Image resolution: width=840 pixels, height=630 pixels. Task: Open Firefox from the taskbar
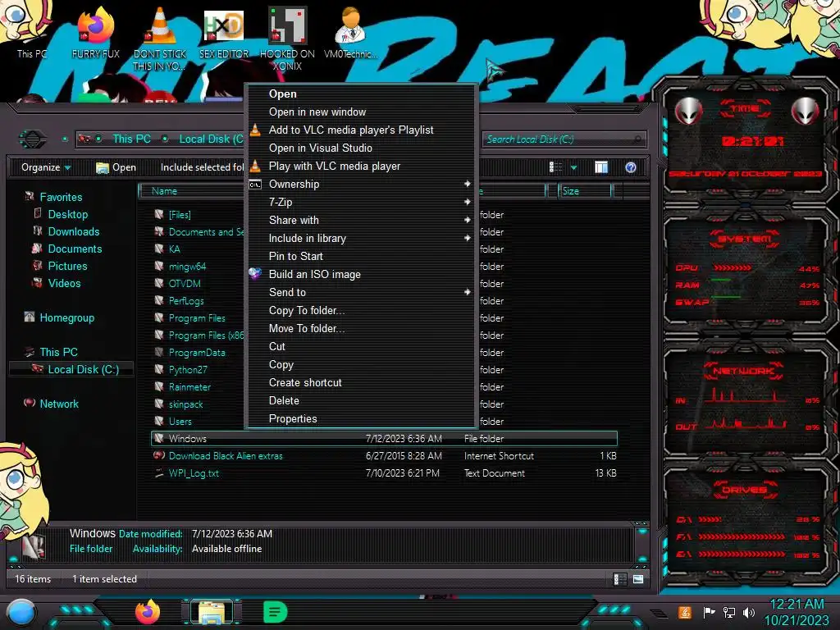click(x=148, y=612)
